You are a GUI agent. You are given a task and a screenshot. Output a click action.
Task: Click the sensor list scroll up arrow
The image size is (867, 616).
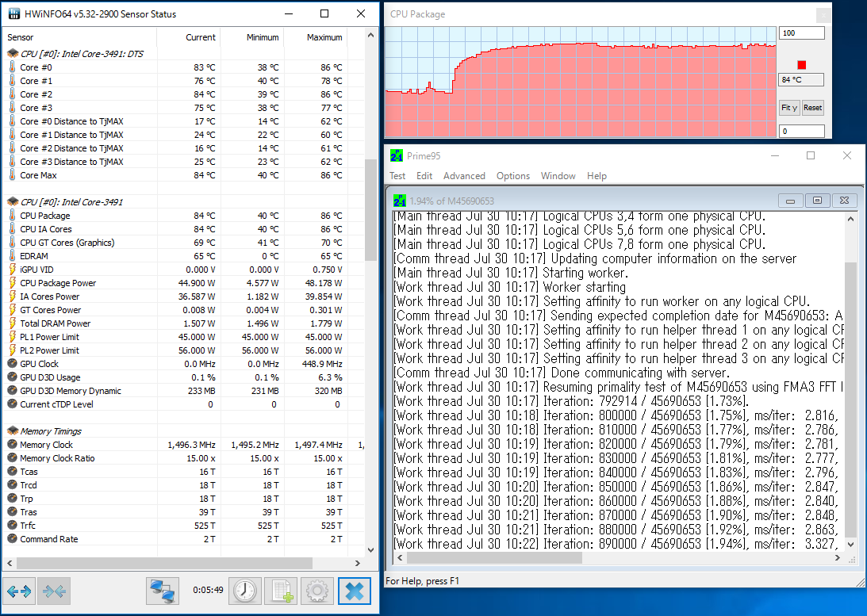pos(370,36)
